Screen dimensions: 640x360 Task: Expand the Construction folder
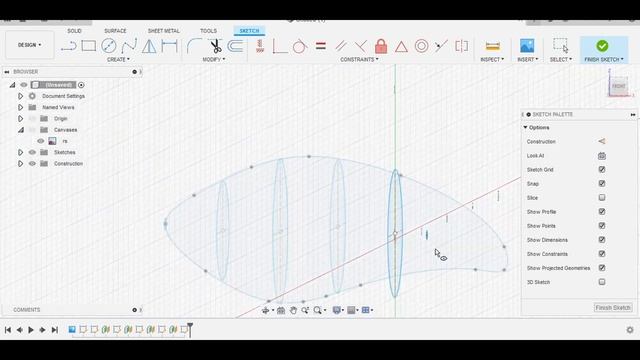pyautogui.click(x=20, y=163)
